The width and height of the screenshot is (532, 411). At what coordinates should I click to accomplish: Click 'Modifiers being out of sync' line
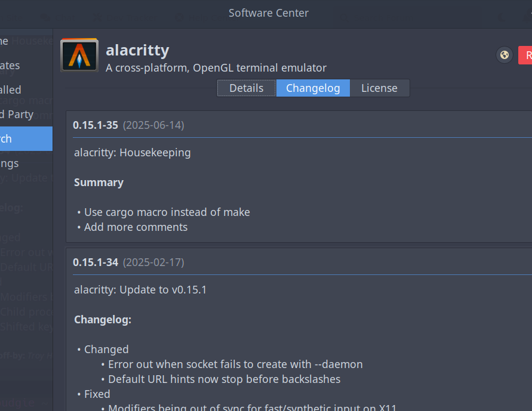(252, 407)
